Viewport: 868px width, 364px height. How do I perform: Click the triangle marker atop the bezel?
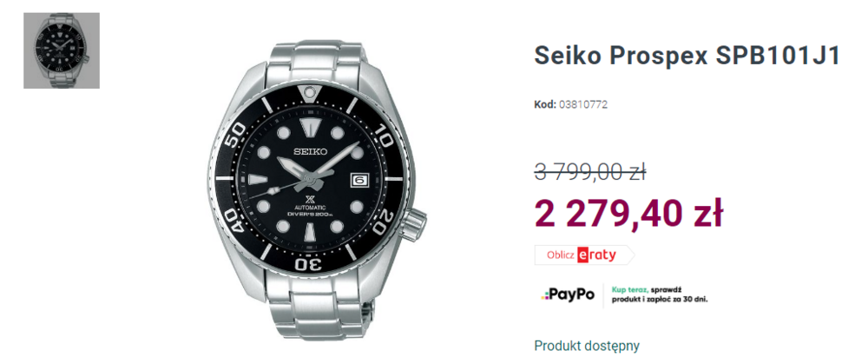tap(309, 94)
